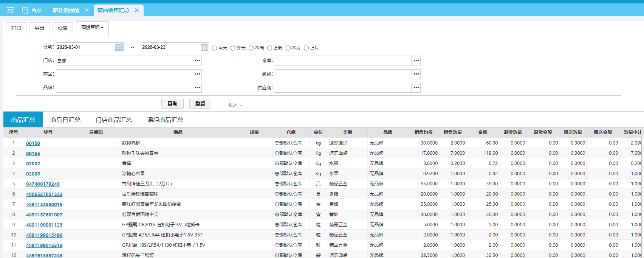Close the 新功能提醒 tab

(x=87, y=10)
